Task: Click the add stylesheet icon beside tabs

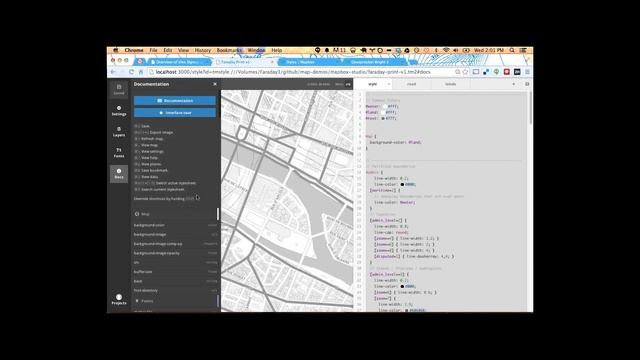Action: [x=527, y=84]
